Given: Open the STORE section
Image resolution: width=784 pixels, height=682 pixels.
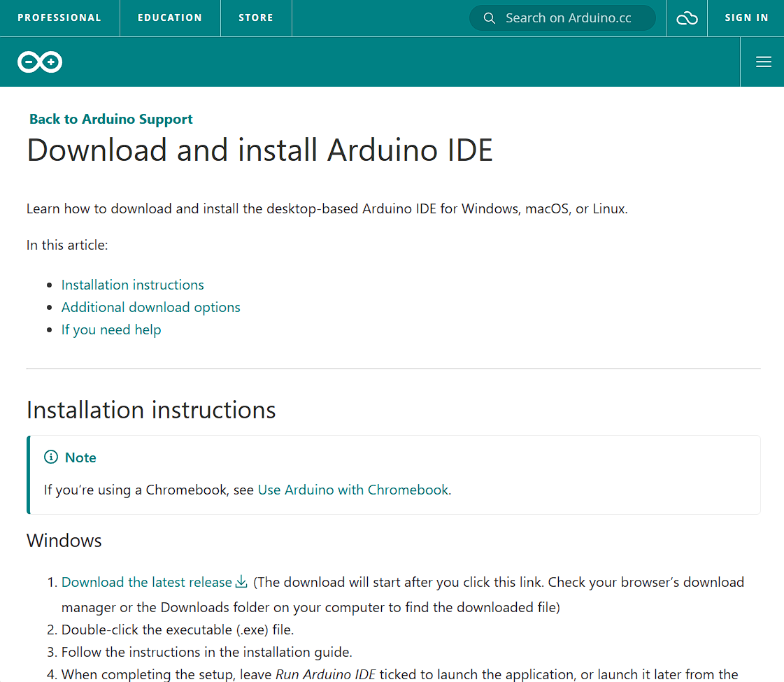Looking at the screenshot, I should [x=256, y=17].
